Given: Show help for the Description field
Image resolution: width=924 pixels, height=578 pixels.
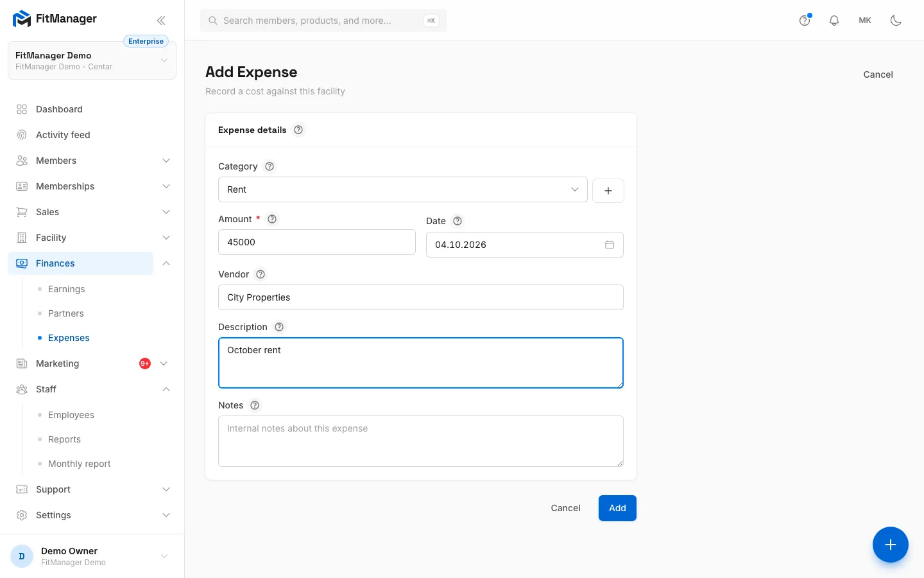Looking at the screenshot, I should coord(279,327).
